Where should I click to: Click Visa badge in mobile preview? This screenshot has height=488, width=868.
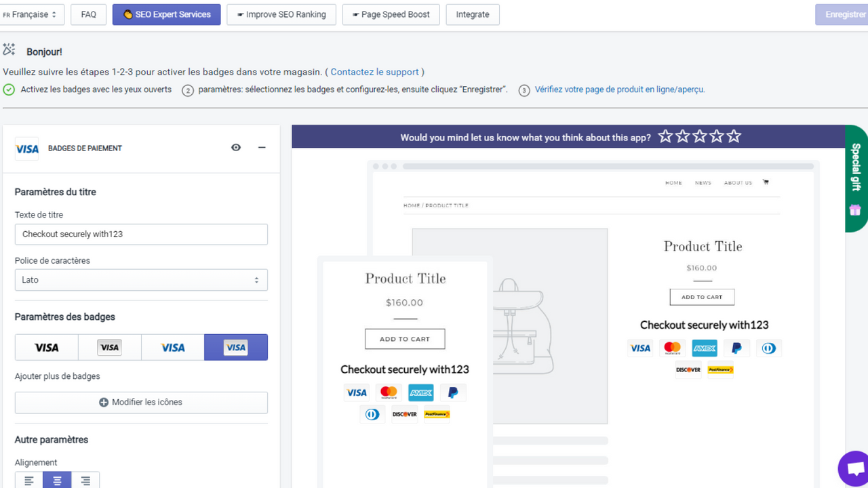(x=357, y=392)
